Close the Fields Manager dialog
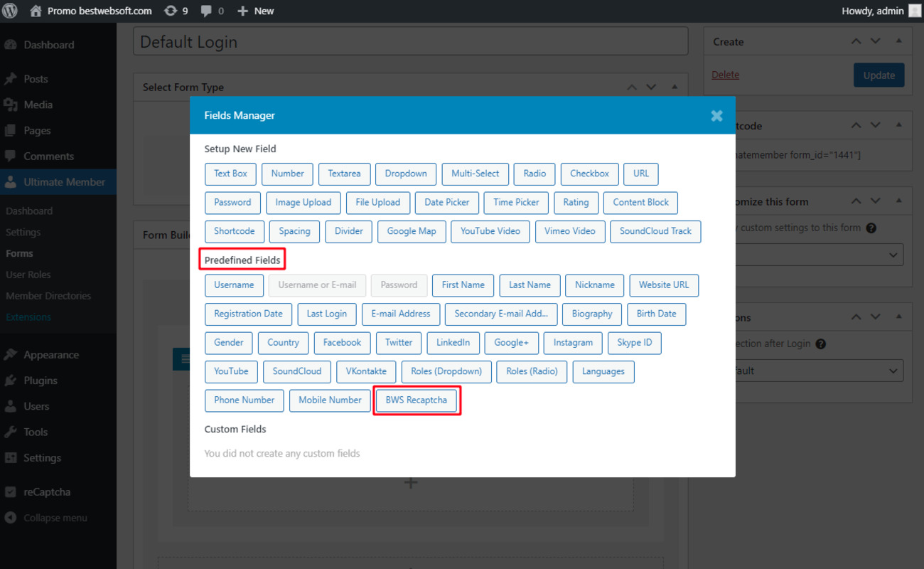The height and width of the screenshot is (569, 924). (716, 115)
